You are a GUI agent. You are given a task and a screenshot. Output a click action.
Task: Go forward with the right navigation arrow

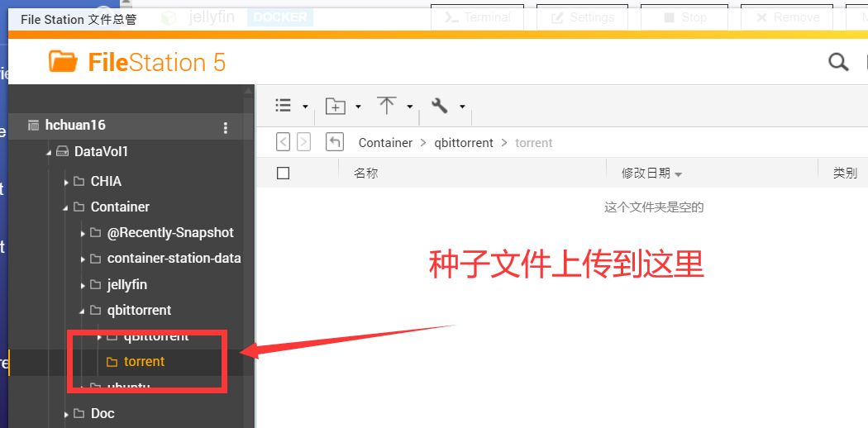303,143
